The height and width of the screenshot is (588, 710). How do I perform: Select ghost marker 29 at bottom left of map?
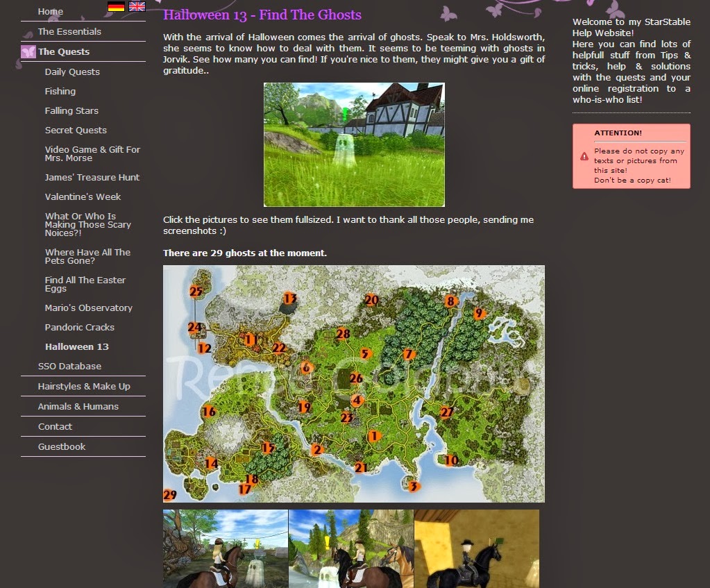pos(170,494)
